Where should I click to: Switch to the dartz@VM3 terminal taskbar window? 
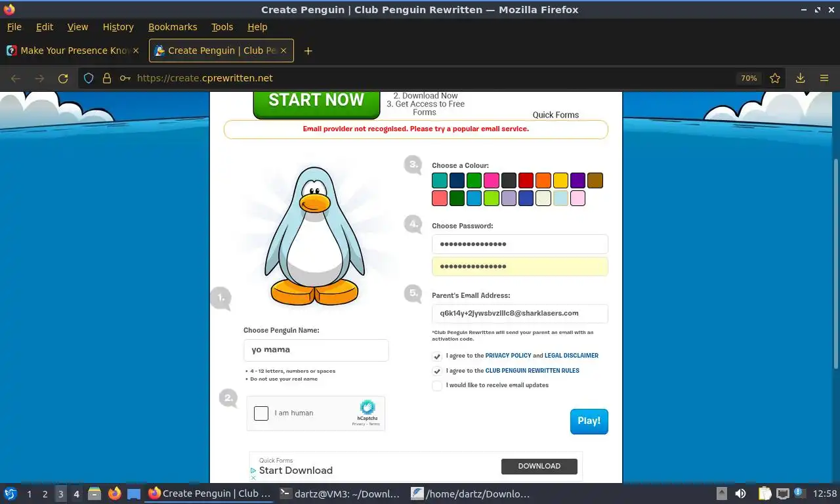[x=339, y=493]
